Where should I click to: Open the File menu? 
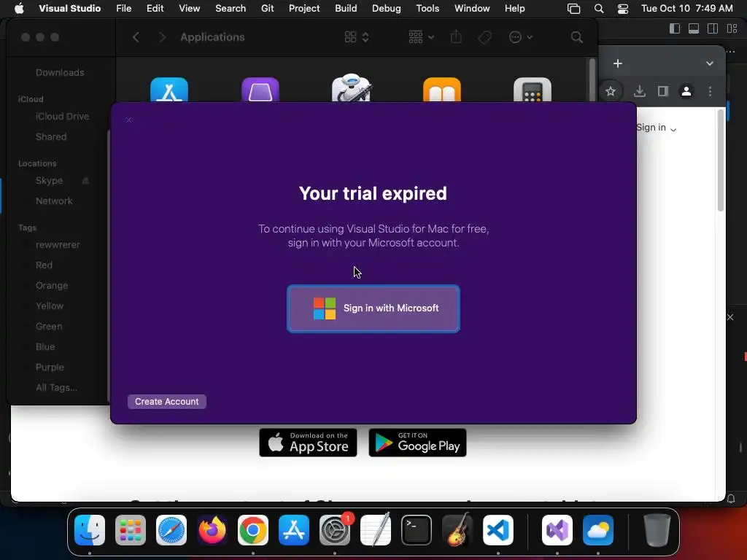124,9
